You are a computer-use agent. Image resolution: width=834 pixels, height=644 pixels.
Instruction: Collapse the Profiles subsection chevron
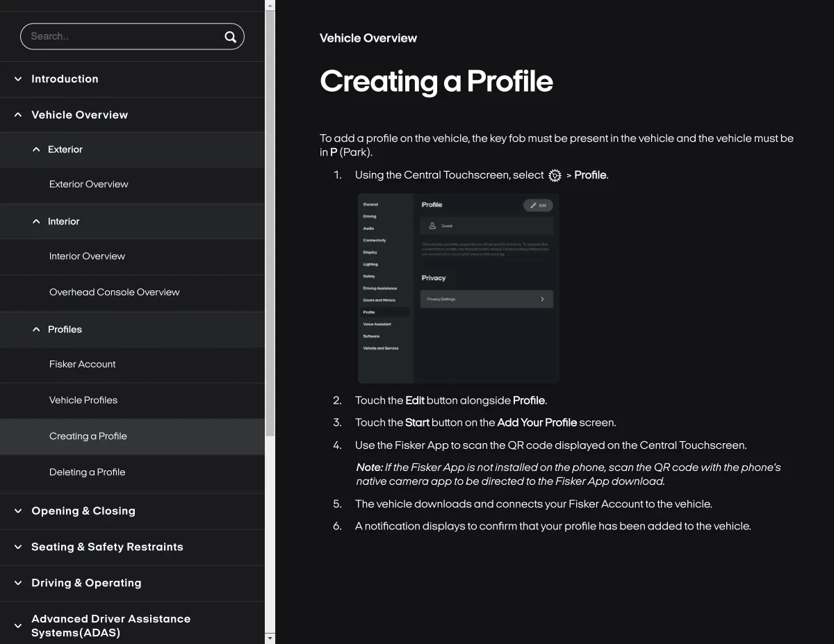coord(36,329)
